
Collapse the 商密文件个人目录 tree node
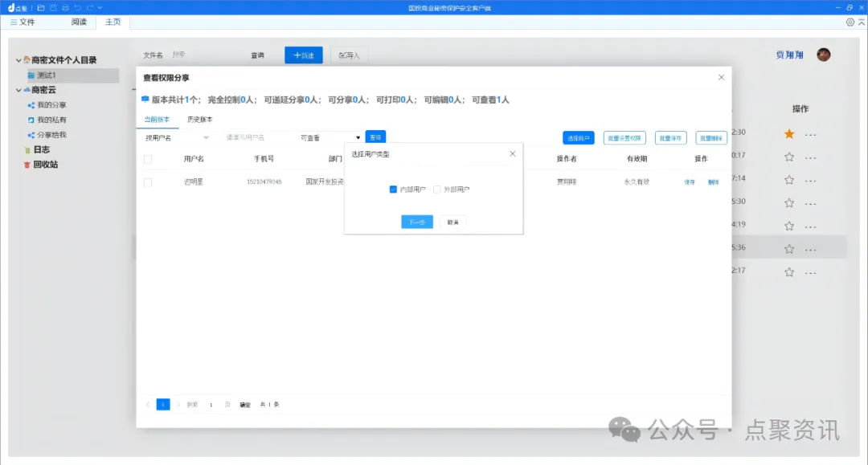(18, 60)
